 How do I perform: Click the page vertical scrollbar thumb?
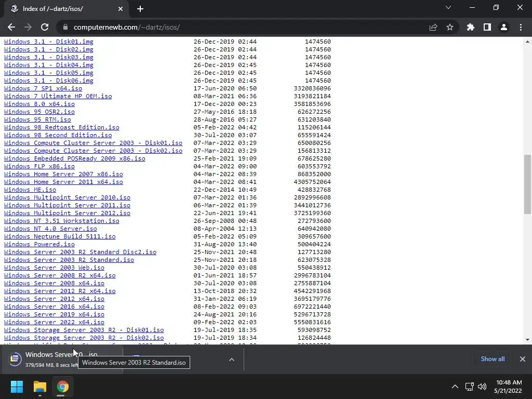pyautogui.click(x=527, y=184)
